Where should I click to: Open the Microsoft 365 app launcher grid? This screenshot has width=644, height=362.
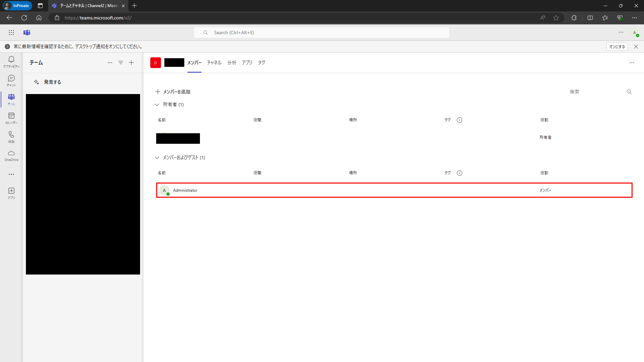11,32
